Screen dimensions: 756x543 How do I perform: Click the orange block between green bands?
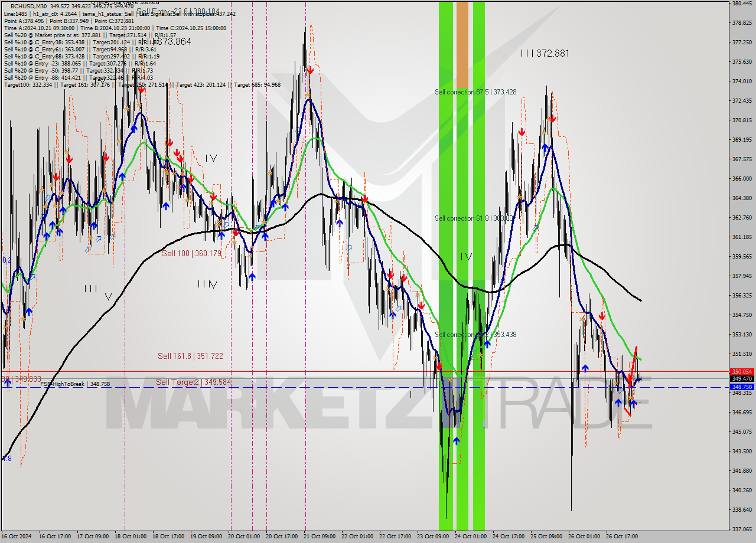point(462,45)
